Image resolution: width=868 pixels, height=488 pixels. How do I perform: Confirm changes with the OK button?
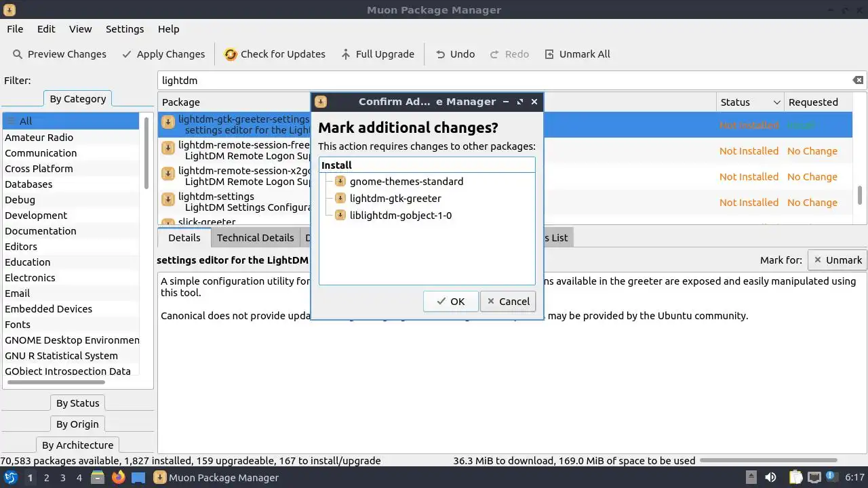pyautogui.click(x=450, y=302)
